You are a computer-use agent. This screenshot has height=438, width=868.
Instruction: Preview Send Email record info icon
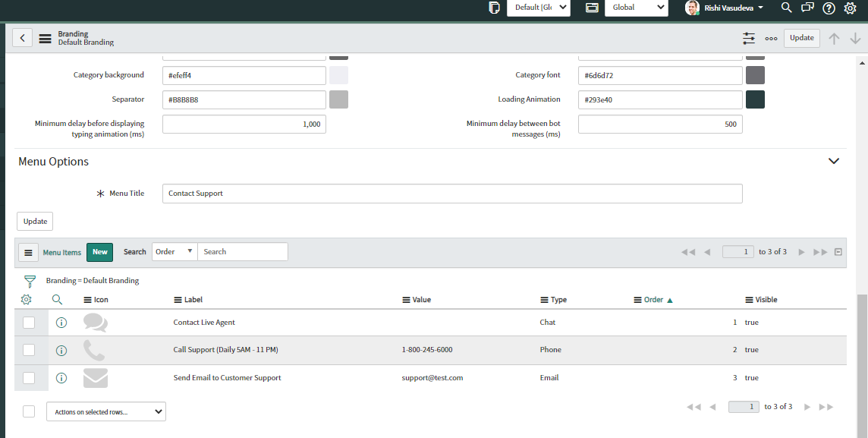pyautogui.click(x=61, y=377)
